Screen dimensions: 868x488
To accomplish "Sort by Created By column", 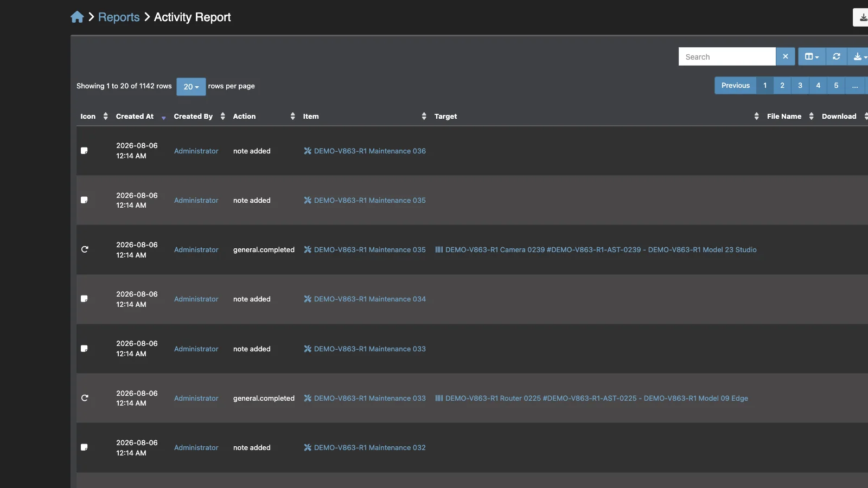I will (199, 116).
